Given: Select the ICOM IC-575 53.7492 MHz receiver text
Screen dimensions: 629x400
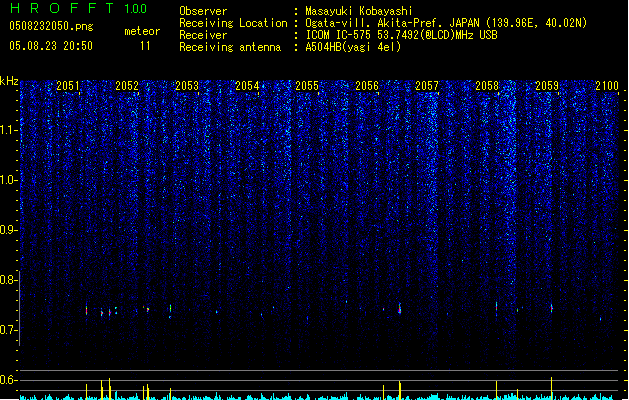Looking at the screenshot, I should [401, 35].
